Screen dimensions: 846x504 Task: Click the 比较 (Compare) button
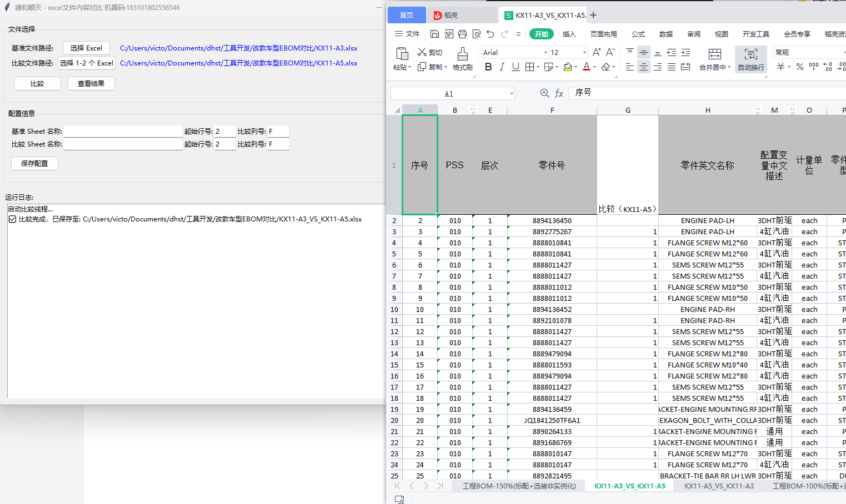tap(37, 84)
